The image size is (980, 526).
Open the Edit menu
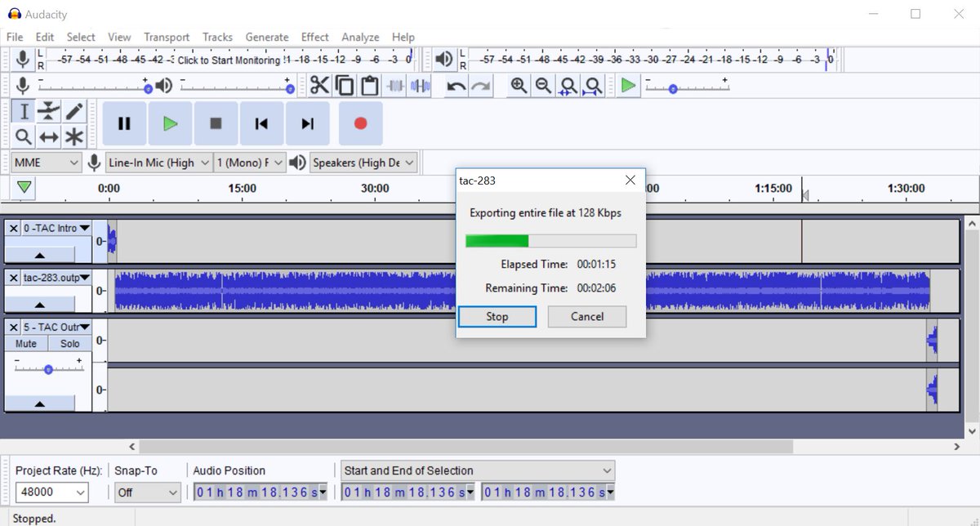[x=45, y=37]
